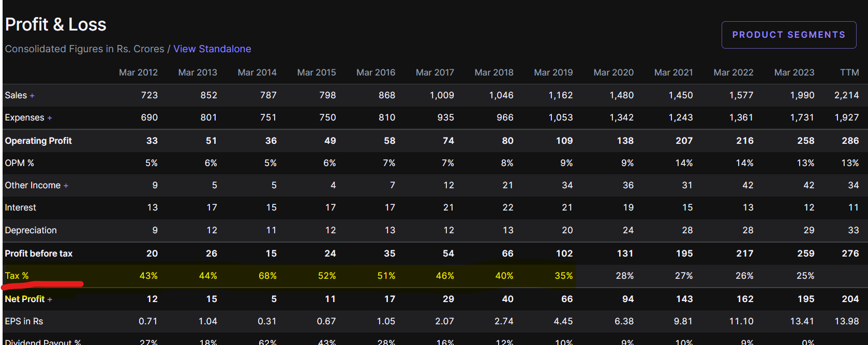This screenshot has width=868, height=345.
Task: Click the Interest row label
Action: point(20,207)
